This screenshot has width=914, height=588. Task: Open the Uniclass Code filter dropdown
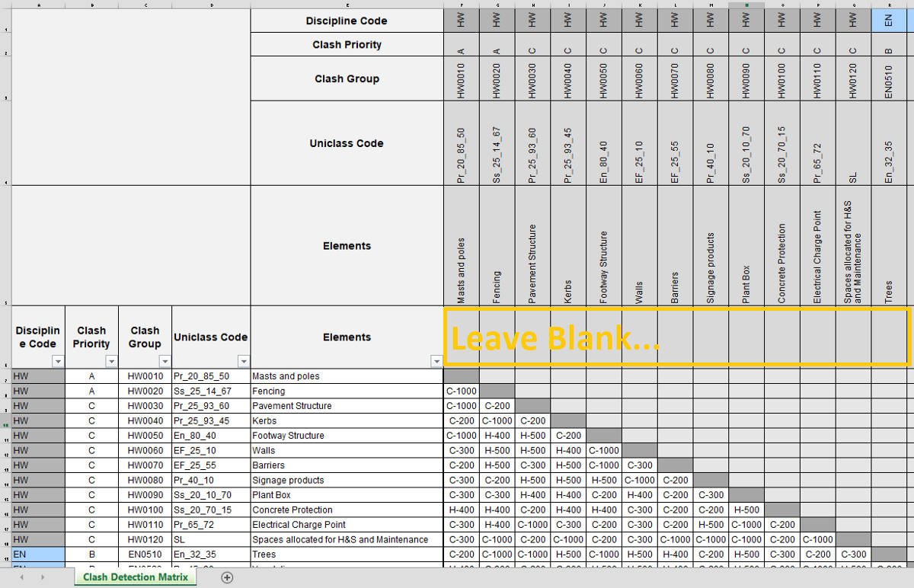(x=244, y=361)
